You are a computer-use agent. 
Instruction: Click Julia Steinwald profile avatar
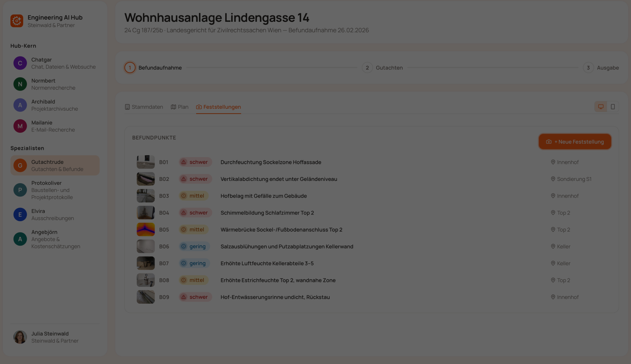(x=20, y=337)
